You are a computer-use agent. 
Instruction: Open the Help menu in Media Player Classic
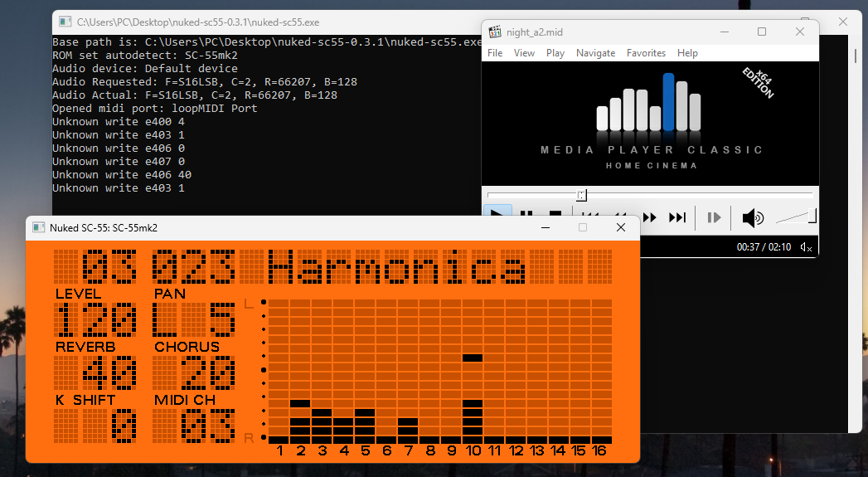tap(687, 52)
